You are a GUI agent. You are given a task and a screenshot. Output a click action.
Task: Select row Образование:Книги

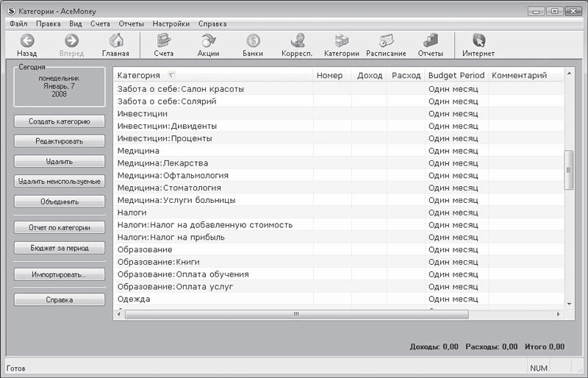point(339,262)
